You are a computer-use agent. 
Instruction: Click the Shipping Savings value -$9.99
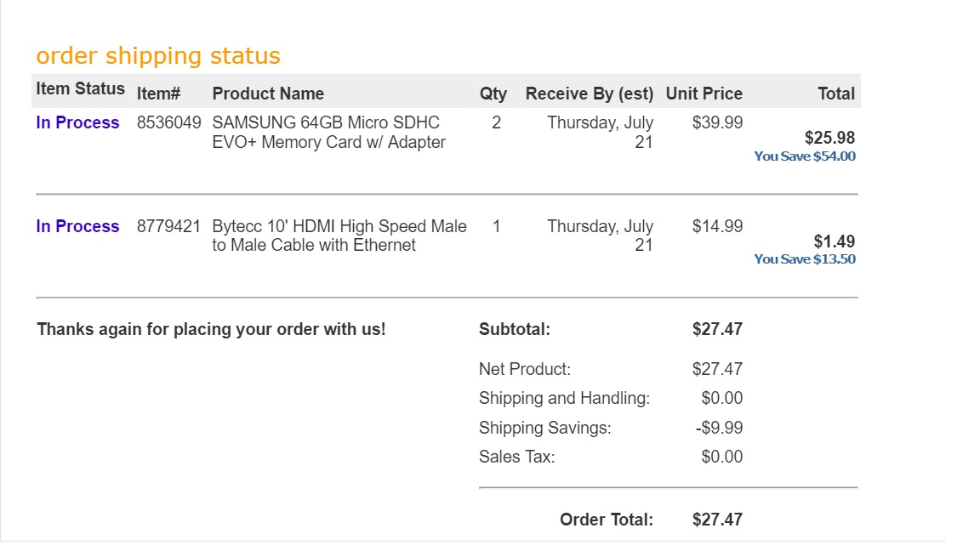719,428
